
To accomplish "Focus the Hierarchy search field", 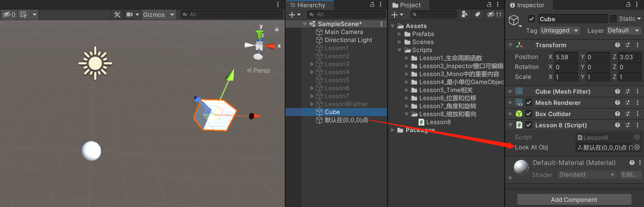I will (346, 14).
